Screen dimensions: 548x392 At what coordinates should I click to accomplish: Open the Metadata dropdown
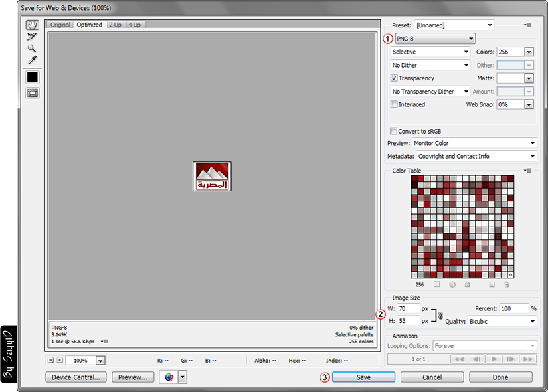(x=477, y=156)
